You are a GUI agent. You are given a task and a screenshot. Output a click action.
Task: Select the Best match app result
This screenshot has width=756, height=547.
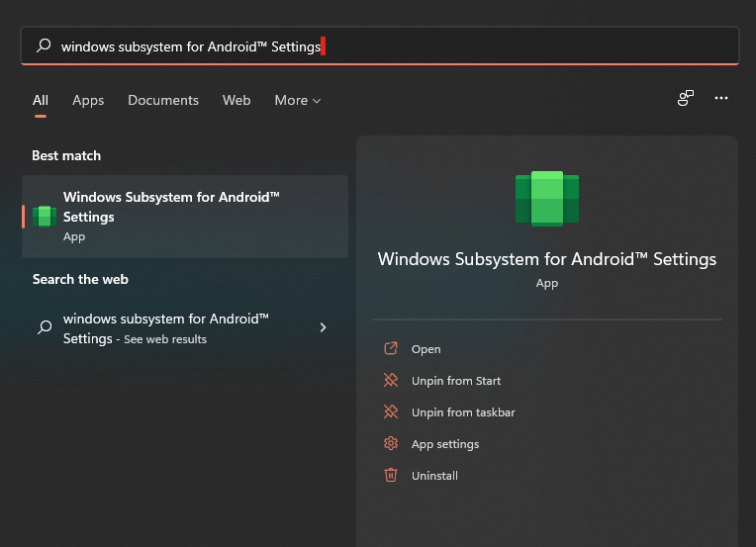pyautogui.click(x=185, y=217)
